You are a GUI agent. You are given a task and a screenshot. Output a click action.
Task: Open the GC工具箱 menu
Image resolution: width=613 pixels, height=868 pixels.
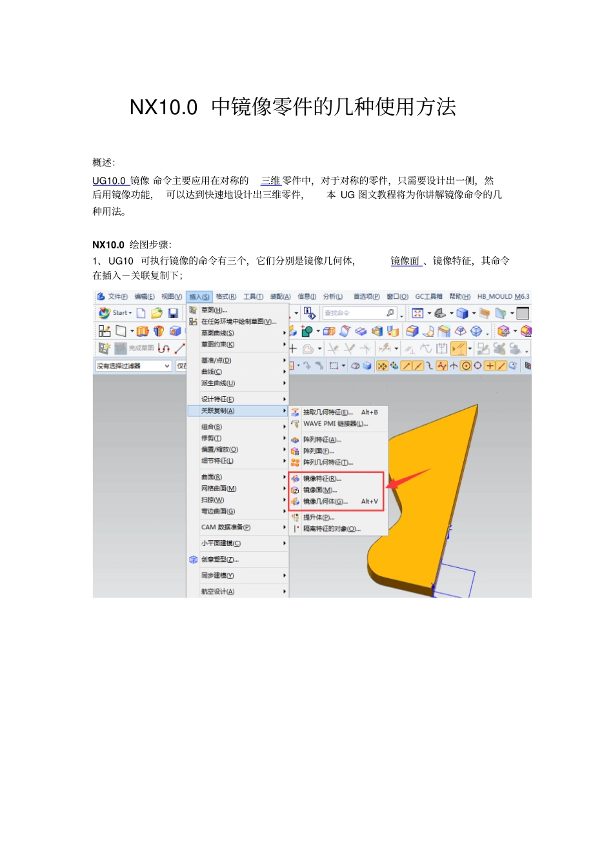428,297
